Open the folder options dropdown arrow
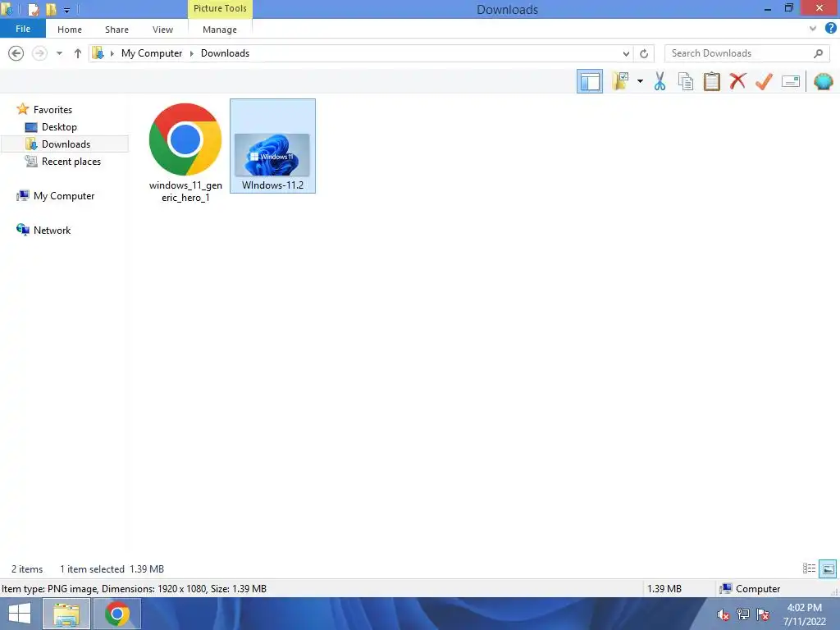This screenshot has width=840, height=630. 640,81
